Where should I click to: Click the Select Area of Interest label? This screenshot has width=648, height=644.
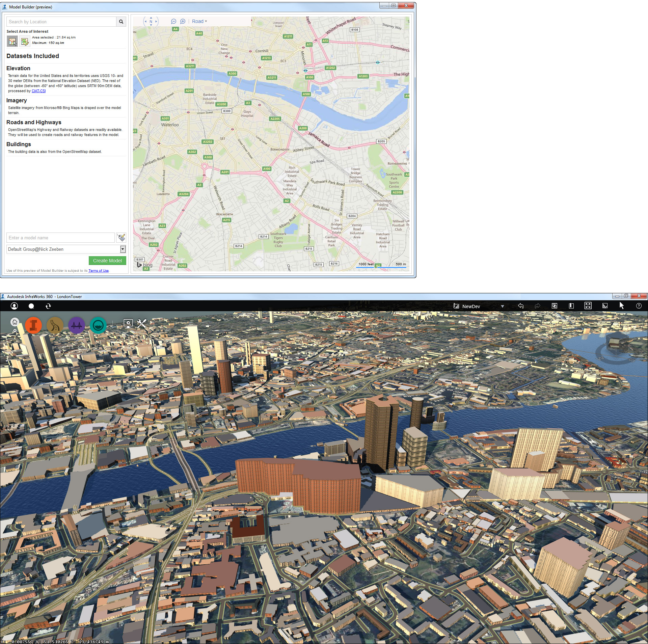click(27, 31)
